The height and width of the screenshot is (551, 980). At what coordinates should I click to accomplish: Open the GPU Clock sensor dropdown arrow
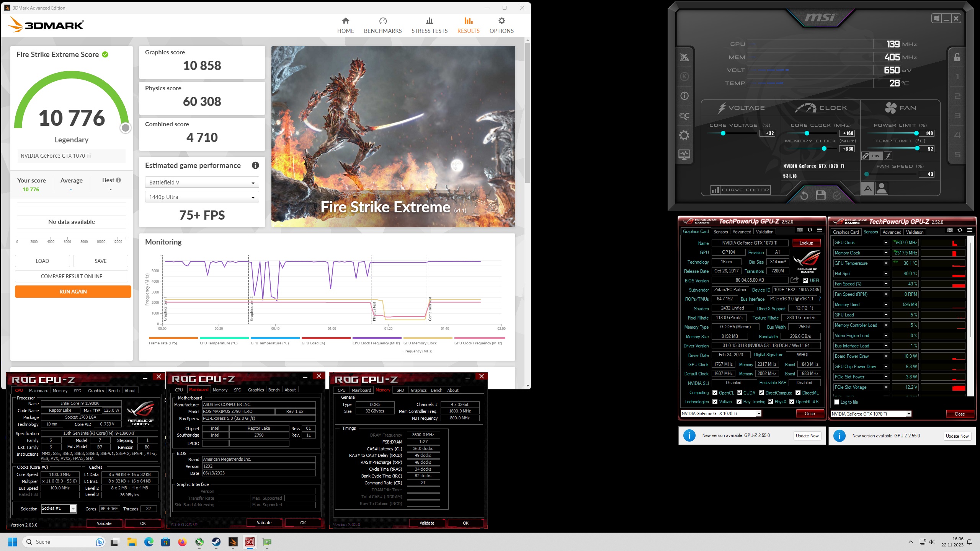point(886,243)
